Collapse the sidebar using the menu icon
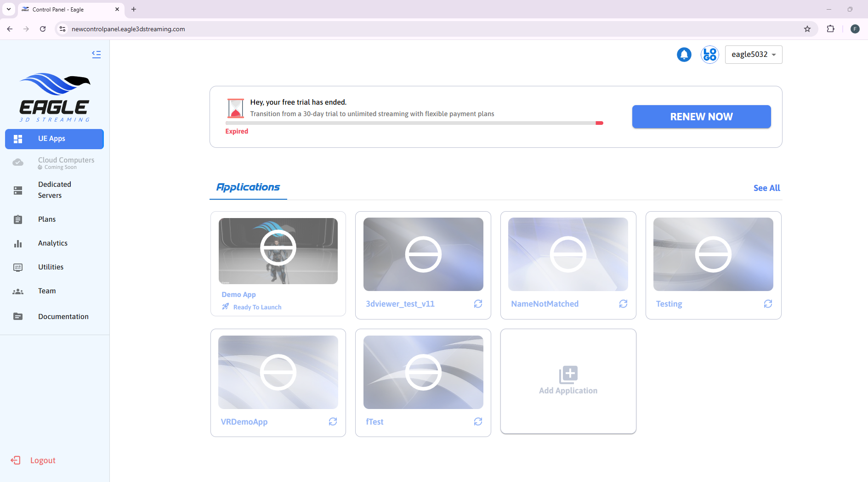The image size is (868, 482). pyautogui.click(x=96, y=54)
